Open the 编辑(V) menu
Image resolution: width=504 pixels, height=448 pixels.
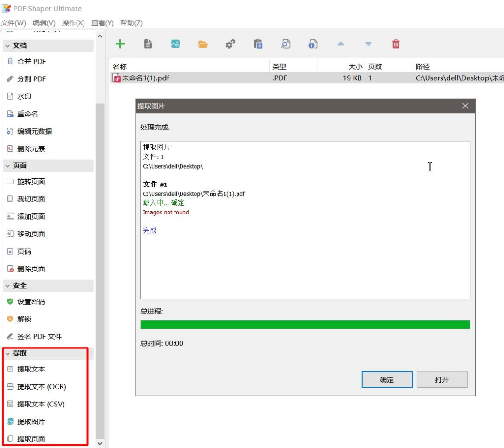[44, 23]
